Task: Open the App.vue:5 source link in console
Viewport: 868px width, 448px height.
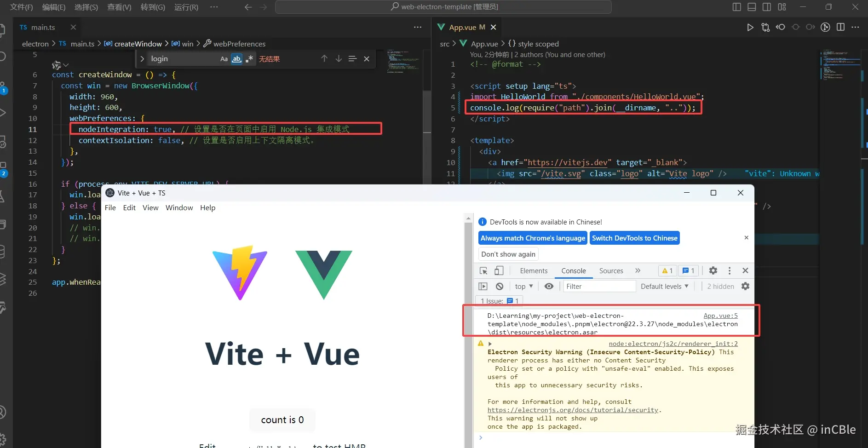Action: 720,316
